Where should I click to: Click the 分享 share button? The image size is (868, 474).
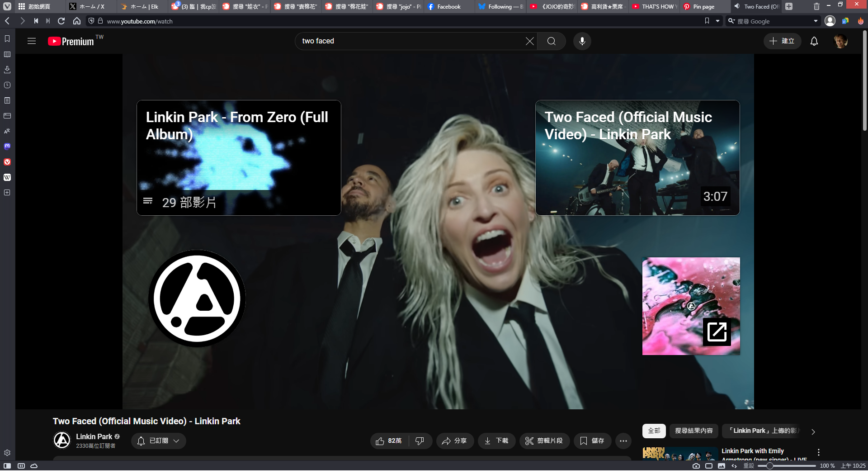coord(455,441)
